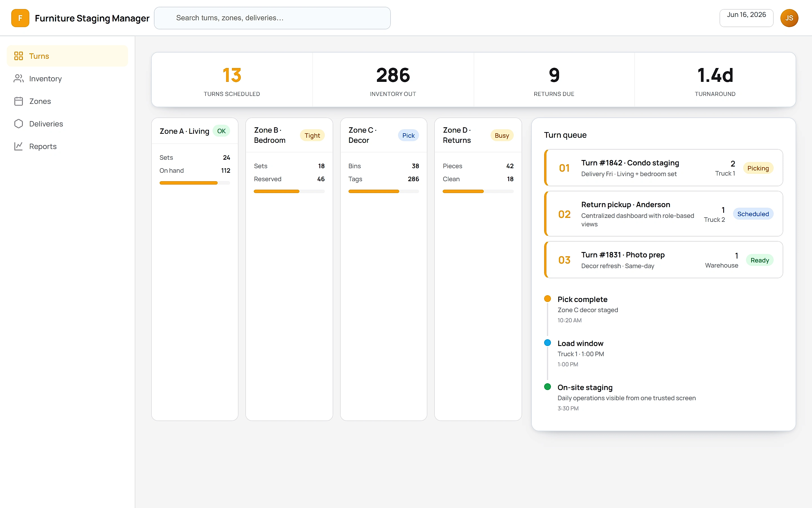Image resolution: width=812 pixels, height=508 pixels.
Task: Click Zone D · Returns heading
Action: tap(457, 135)
